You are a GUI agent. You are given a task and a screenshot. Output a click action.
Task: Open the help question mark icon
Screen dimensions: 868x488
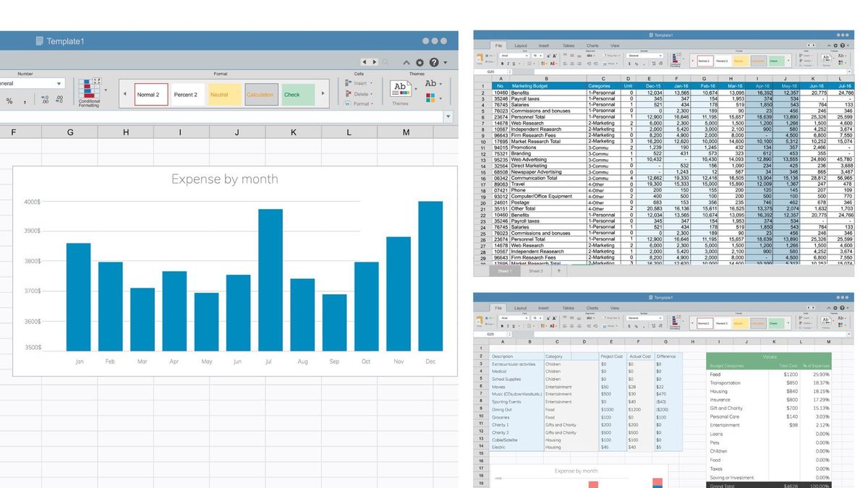click(434, 63)
